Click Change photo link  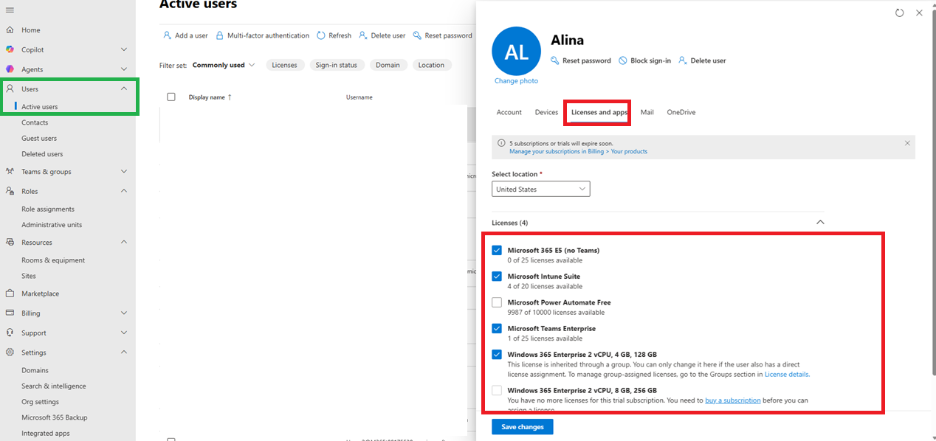[516, 81]
